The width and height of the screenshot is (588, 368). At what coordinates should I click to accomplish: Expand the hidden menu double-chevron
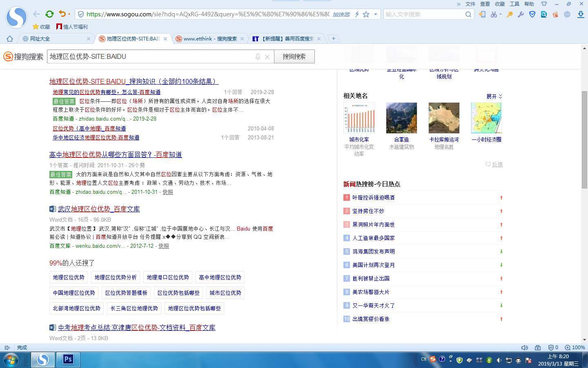pos(459,4)
